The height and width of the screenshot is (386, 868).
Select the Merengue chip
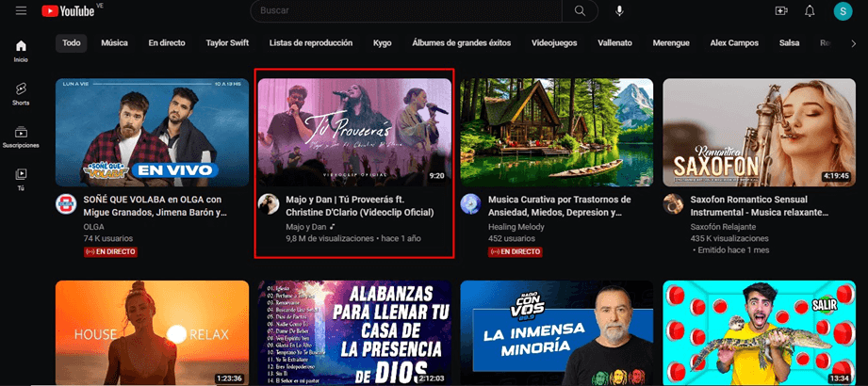coord(671,43)
